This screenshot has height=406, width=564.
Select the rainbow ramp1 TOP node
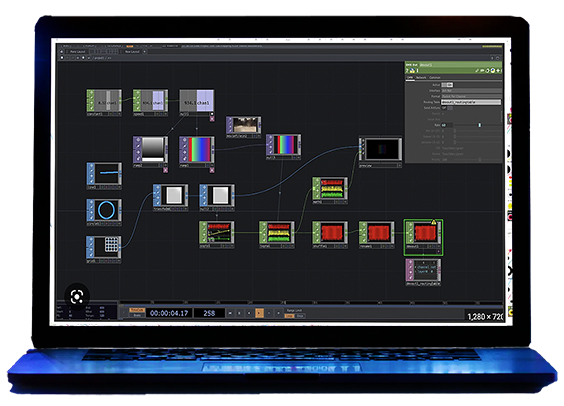pyautogui.click(x=197, y=151)
